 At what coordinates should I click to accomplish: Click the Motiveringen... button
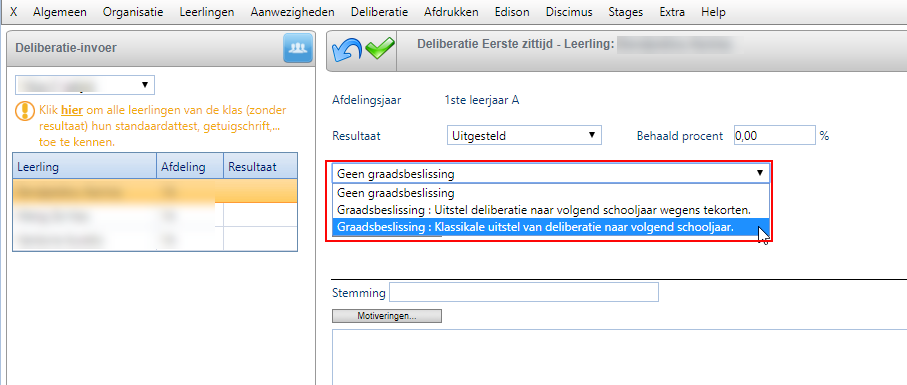click(x=387, y=316)
